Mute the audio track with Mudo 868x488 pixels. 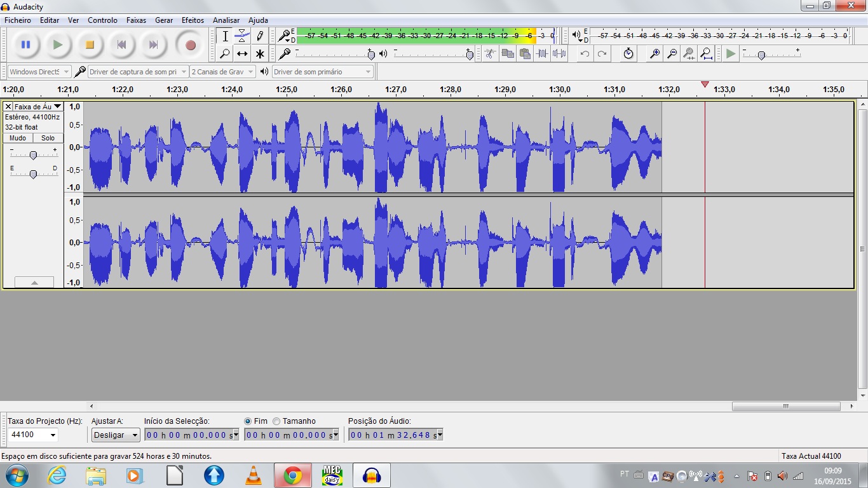click(17, 138)
